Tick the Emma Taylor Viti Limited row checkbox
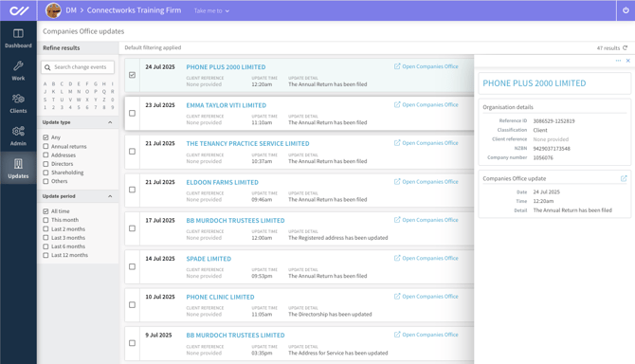The width and height of the screenshot is (635, 364). 132,114
